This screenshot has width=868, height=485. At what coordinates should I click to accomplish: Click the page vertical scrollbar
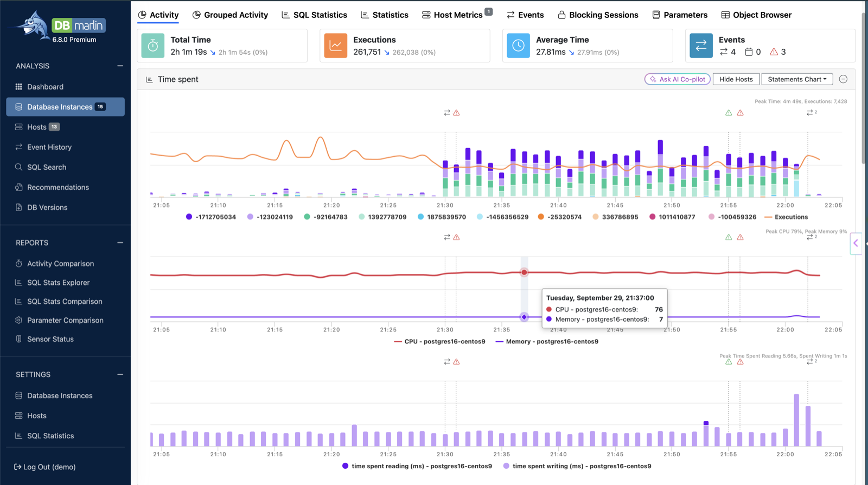(x=864, y=87)
